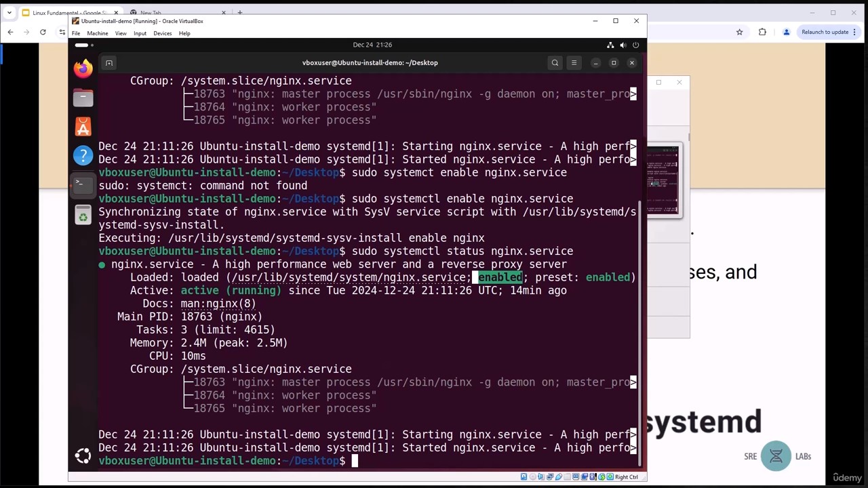Click the 'Docs: man:nginx(8)' line

click(x=199, y=304)
